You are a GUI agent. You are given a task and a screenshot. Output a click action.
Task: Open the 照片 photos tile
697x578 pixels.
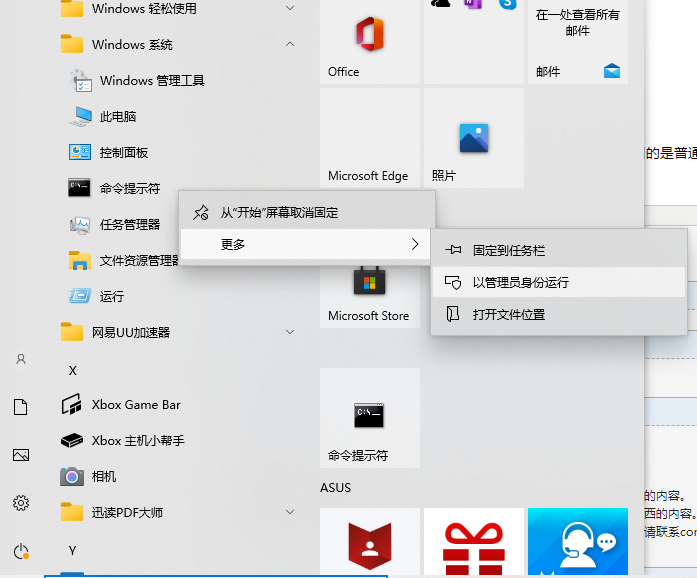tap(474, 138)
